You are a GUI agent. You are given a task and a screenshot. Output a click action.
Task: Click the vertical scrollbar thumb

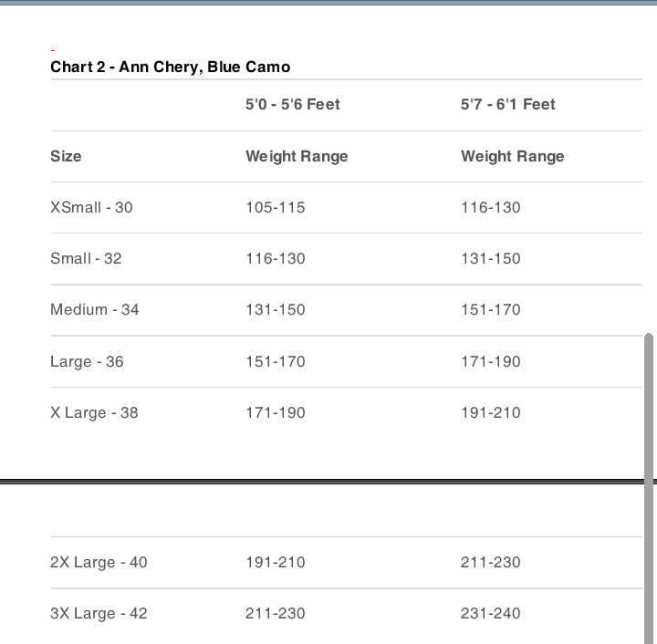click(x=649, y=483)
